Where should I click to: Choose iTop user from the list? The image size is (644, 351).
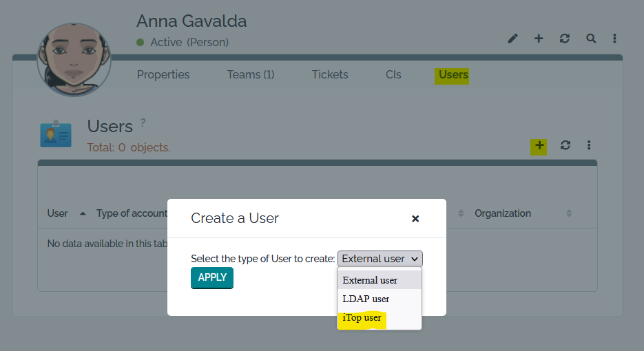(x=362, y=318)
